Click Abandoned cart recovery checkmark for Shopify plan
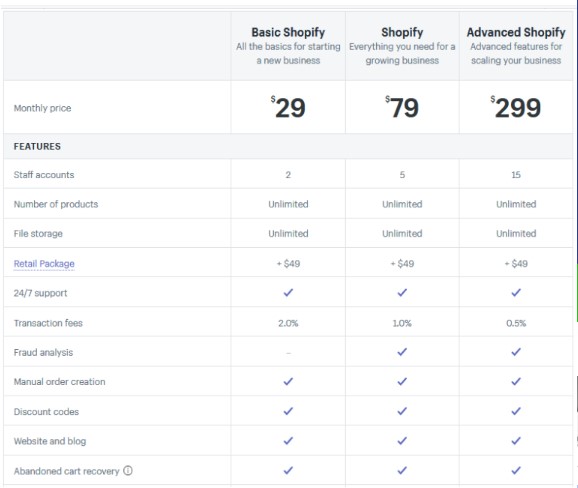578x488 pixels. tap(402, 470)
